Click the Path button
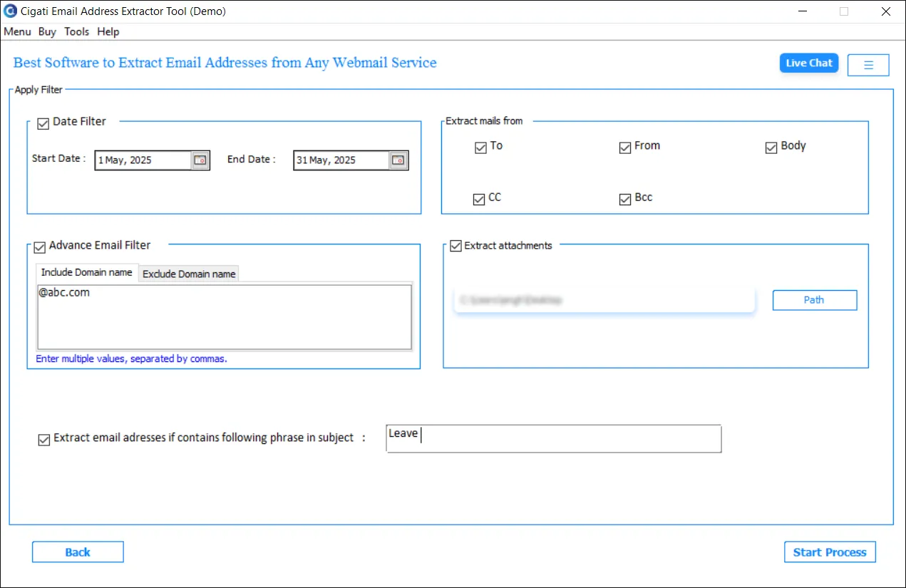Screen dimensions: 906x588 [x=815, y=300]
